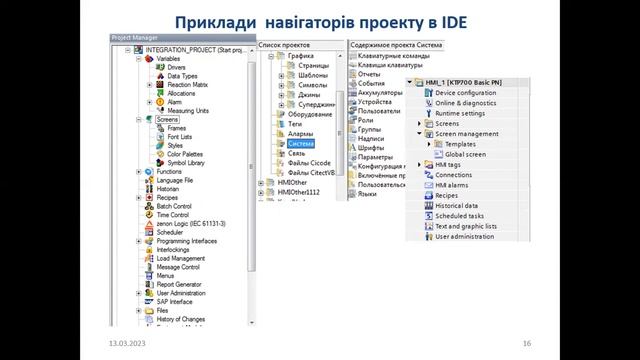Click the Frames icon
This screenshot has height=360, width=640.
coord(160,128)
